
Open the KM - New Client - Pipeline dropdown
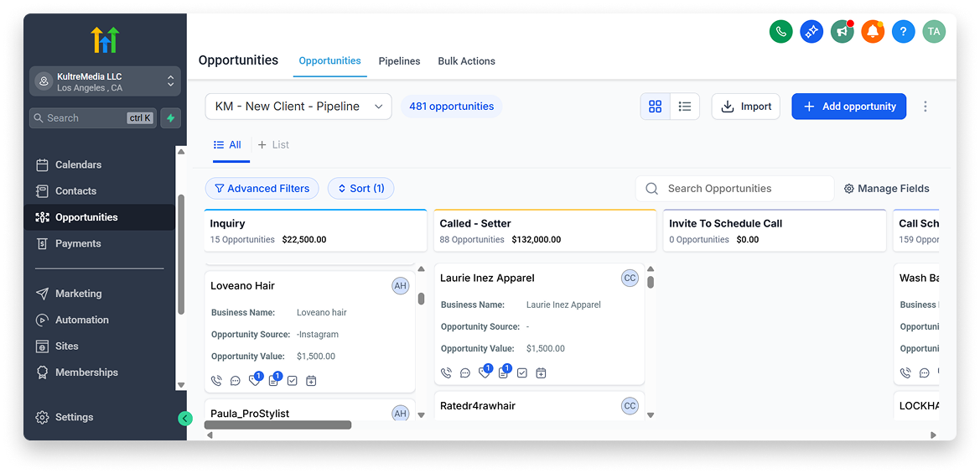click(x=298, y=107)
